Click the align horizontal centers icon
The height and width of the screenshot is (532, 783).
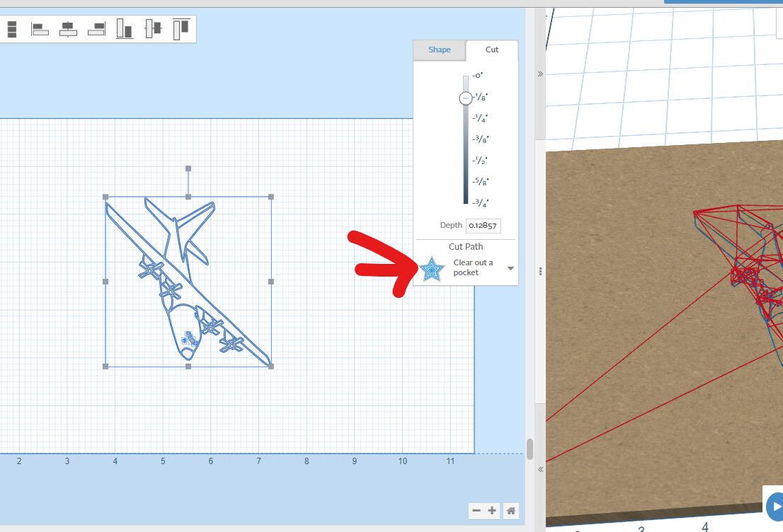tap(69, 29)
